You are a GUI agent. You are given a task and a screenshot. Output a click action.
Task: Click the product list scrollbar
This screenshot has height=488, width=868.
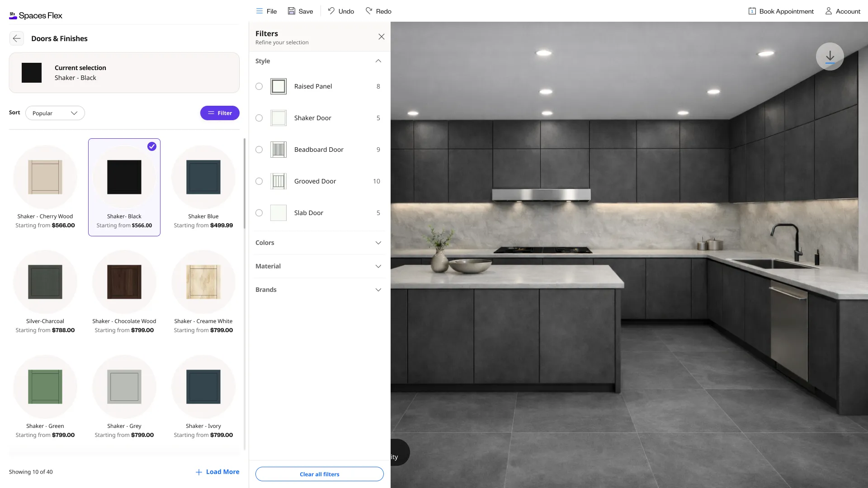point(245,183)
